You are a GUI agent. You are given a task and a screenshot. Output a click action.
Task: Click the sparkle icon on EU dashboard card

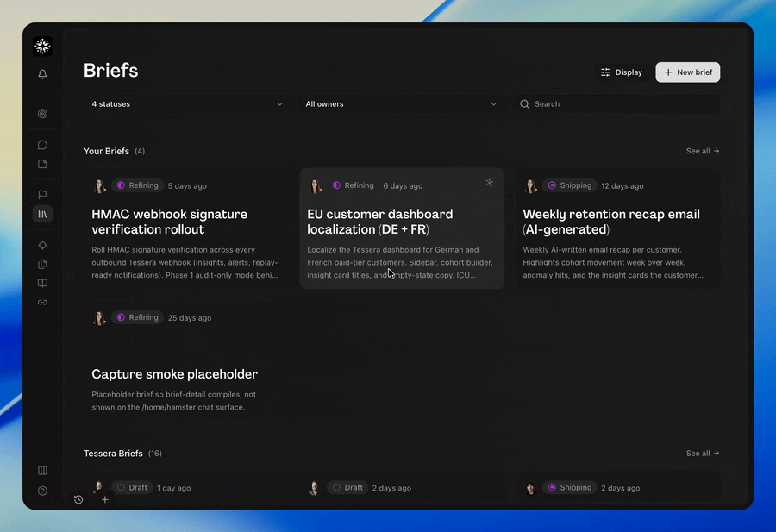(x=489, y=183)
